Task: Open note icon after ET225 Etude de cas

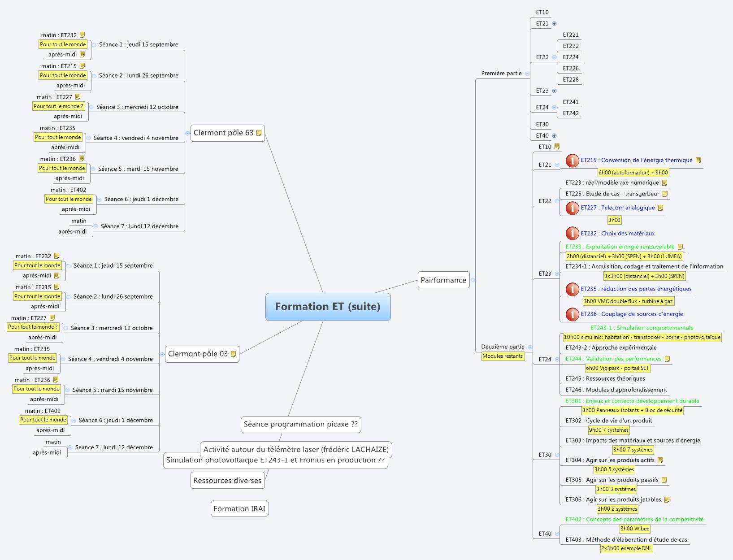Action: coord(665,194)
